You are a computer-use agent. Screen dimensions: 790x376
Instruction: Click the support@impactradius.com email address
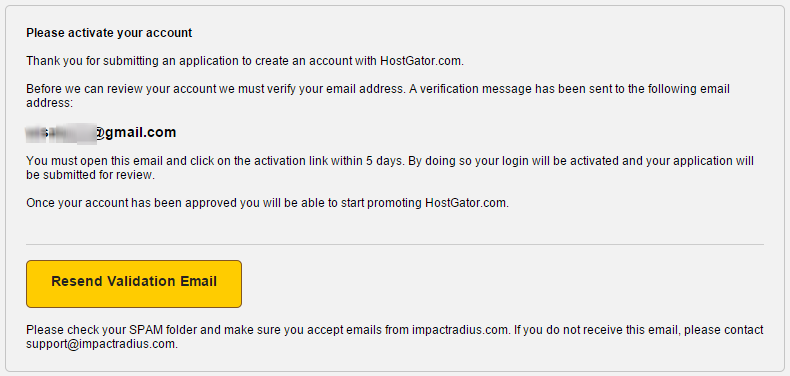pyautogui.click(x=101, y=345)
